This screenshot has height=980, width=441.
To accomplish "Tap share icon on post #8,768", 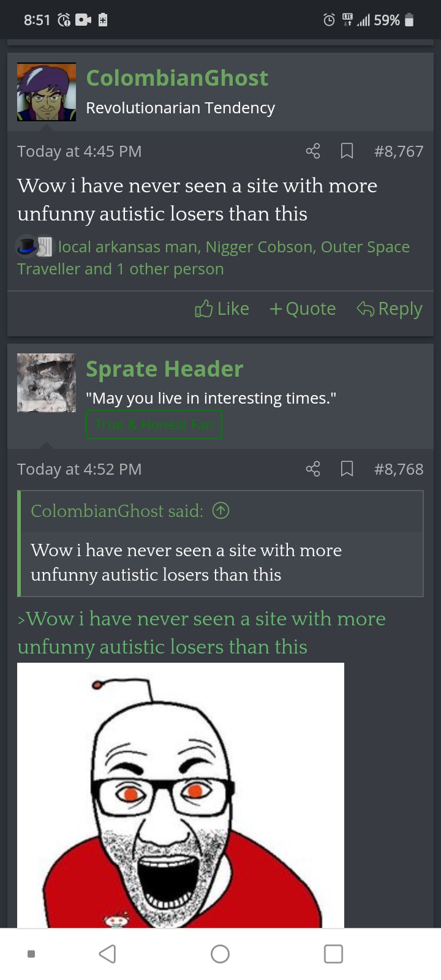I will [313, 469].
